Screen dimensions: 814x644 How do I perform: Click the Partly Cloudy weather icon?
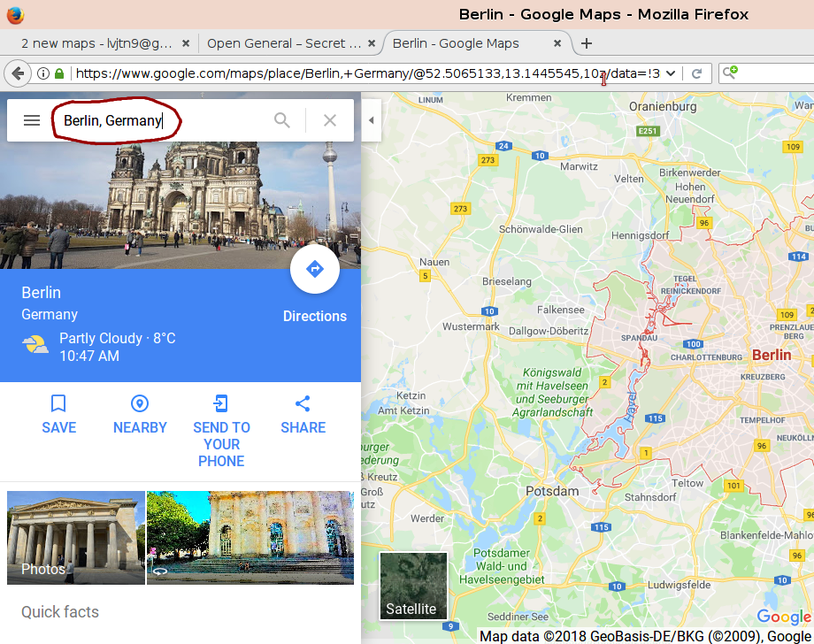coord(35,345)
